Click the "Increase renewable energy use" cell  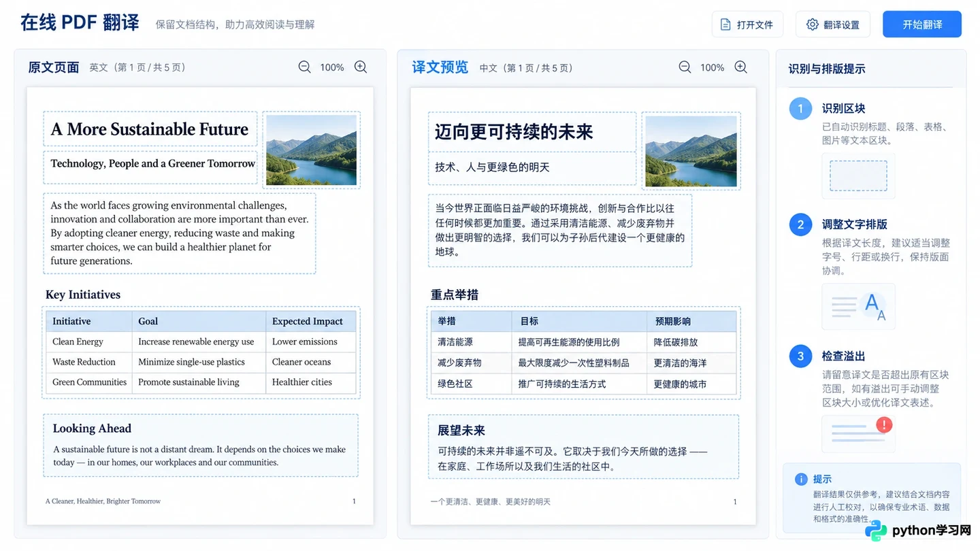(x=199, y=341)
